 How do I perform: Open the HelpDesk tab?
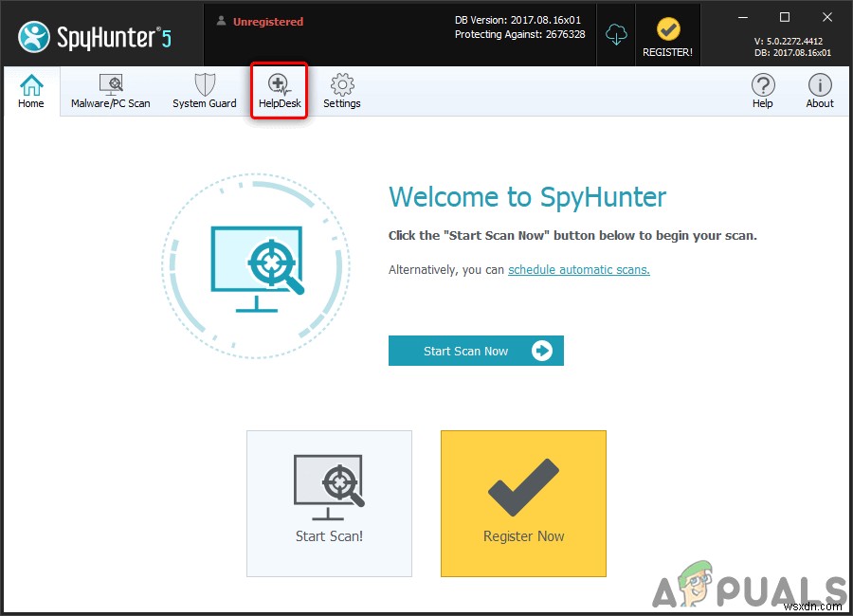pos(279,91)
